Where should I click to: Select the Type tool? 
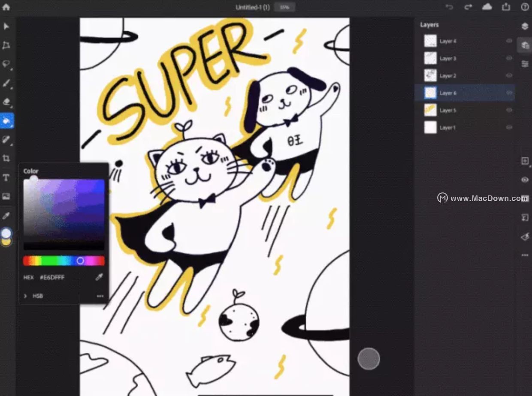tap(6, 177)
